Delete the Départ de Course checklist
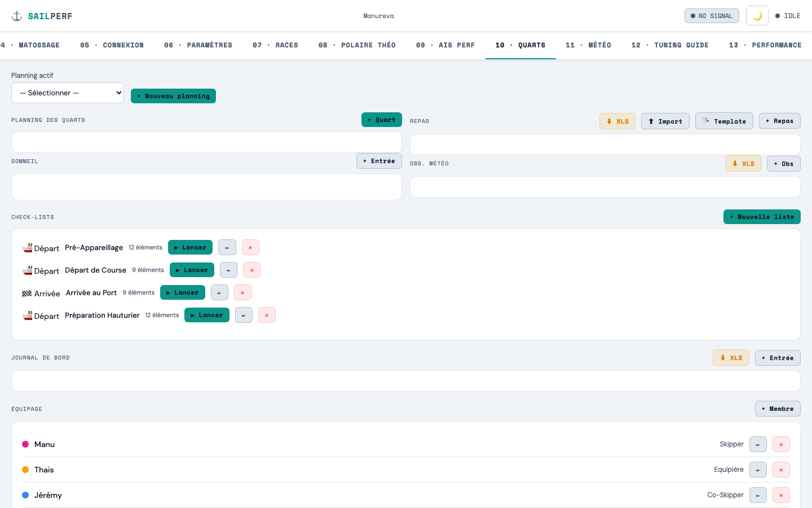812x508 pixels. (x=251, y=270)
